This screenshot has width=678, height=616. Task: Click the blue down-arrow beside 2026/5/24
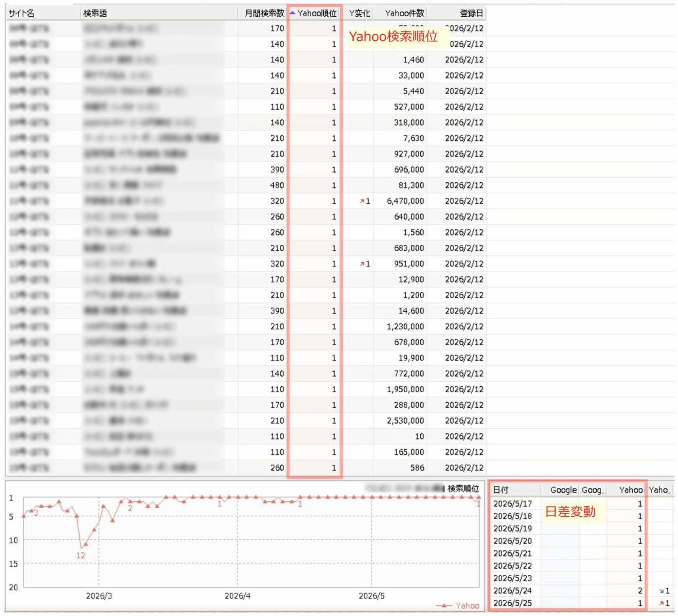[x=662, y=591]
